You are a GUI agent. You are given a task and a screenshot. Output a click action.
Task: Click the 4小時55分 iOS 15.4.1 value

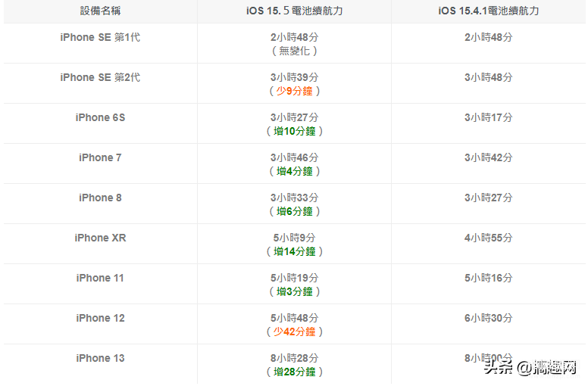tap(488, 238)
